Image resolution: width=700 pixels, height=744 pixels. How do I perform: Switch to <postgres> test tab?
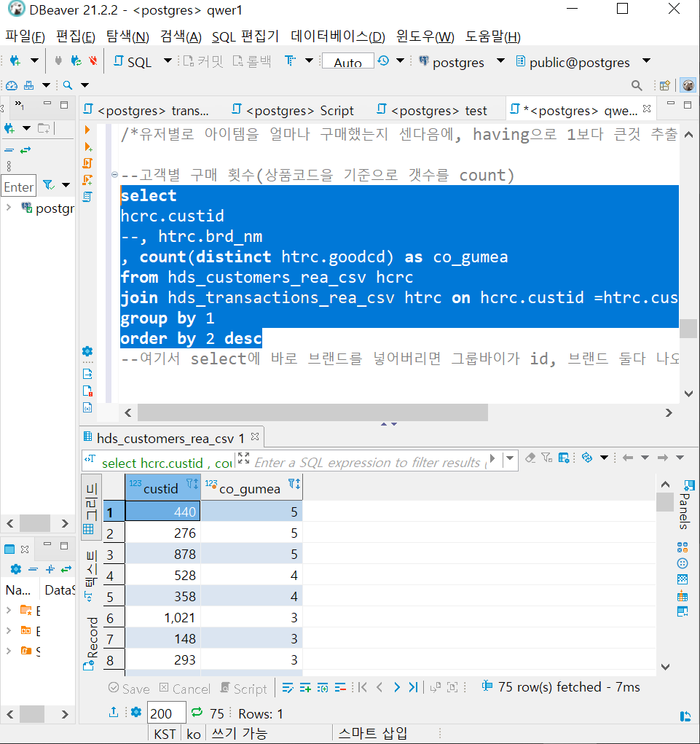[x=431, y=111]
